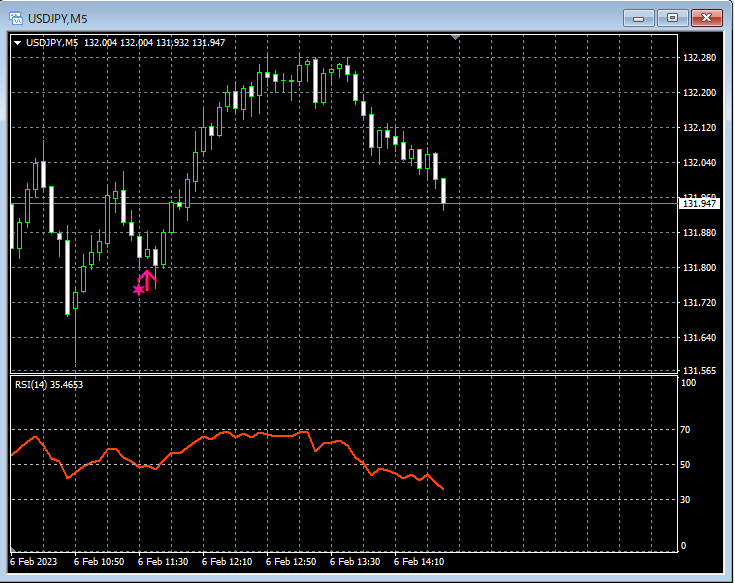Image resolution: width=735 pixels, height=583 pixels.
Task: Close the USDJPY,M5 chart window
Action: 707,18
